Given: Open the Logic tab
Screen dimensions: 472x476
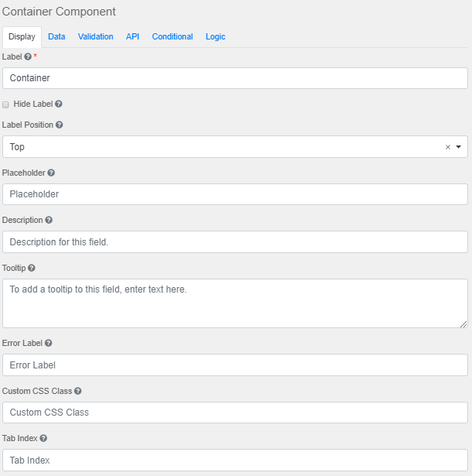Looking at the screenshot, I should (215, 36).
